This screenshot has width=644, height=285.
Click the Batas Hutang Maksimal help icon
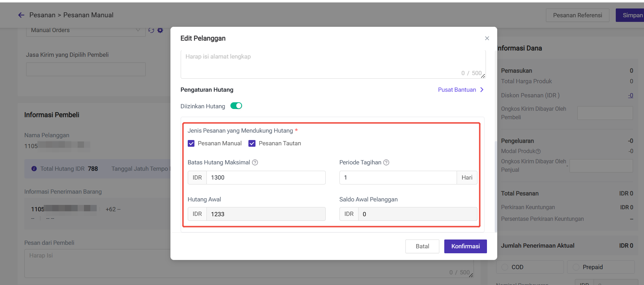(x=255, y=163)
